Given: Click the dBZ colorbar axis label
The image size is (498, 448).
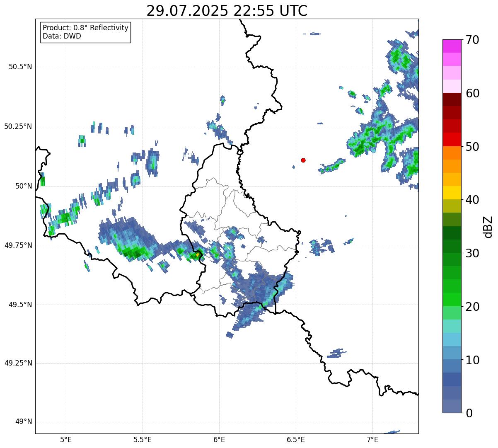Looking at the screenshot, I should 488,227.
